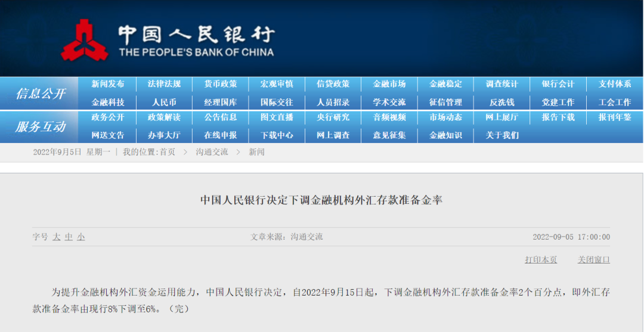Click 服务互动 category header
The image size is (644, 332).
click(41, 126)
